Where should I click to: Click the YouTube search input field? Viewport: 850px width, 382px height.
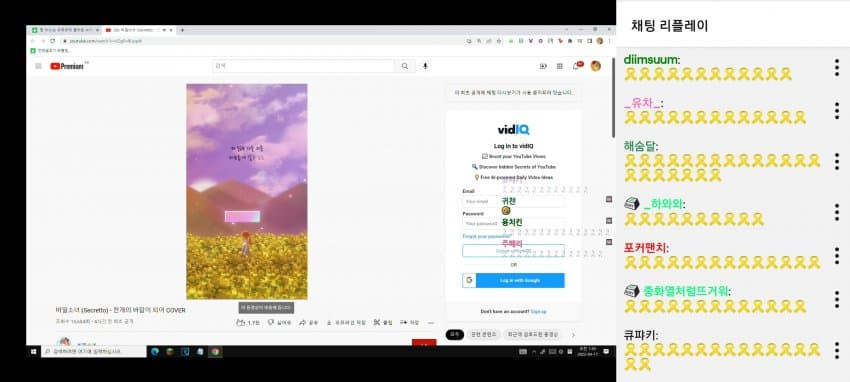pyautogui.click(x=304, y=66)
